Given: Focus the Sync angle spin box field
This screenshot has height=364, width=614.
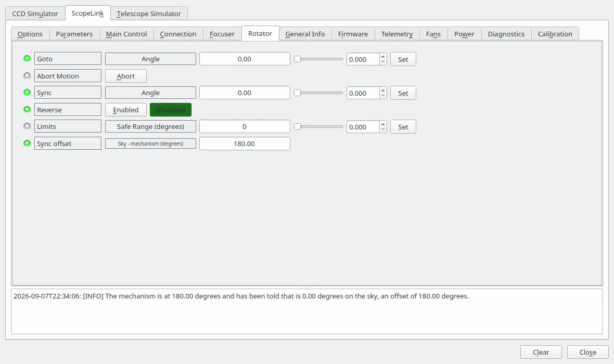Looking at the screenshot, I should click(363, 93).
